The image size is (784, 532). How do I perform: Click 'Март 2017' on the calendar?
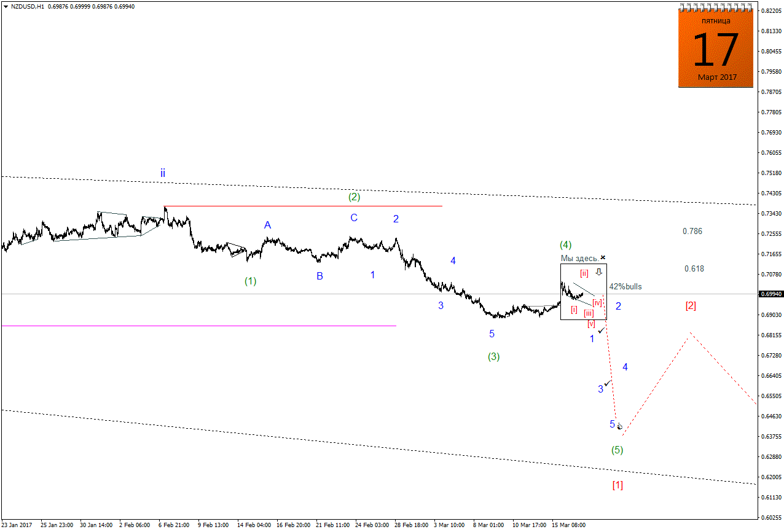(x=717, y=77)
